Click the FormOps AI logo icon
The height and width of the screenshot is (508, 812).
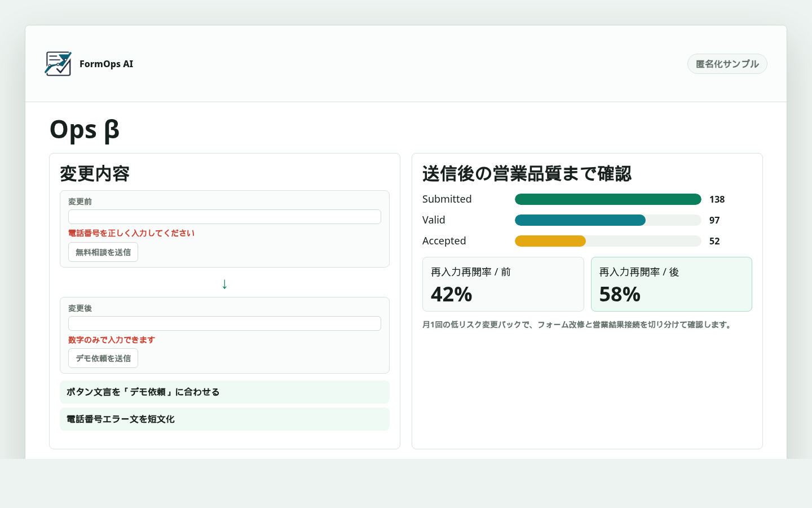coord(58,64)
